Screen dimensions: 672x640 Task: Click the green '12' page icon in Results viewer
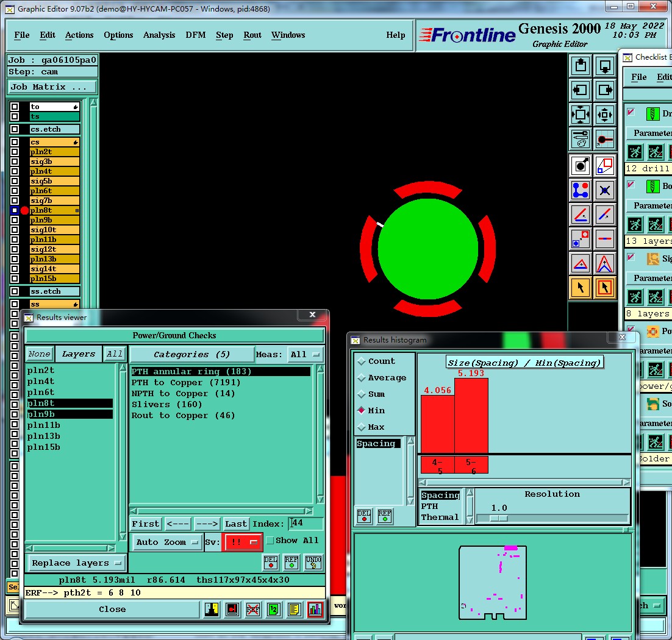click(273, 609)
